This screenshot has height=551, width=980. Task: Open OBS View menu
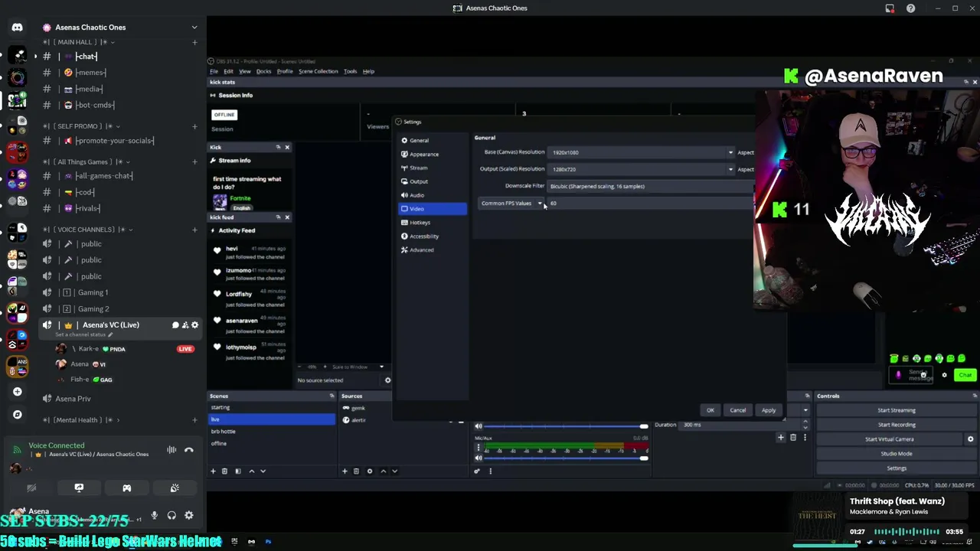(245, 71)
